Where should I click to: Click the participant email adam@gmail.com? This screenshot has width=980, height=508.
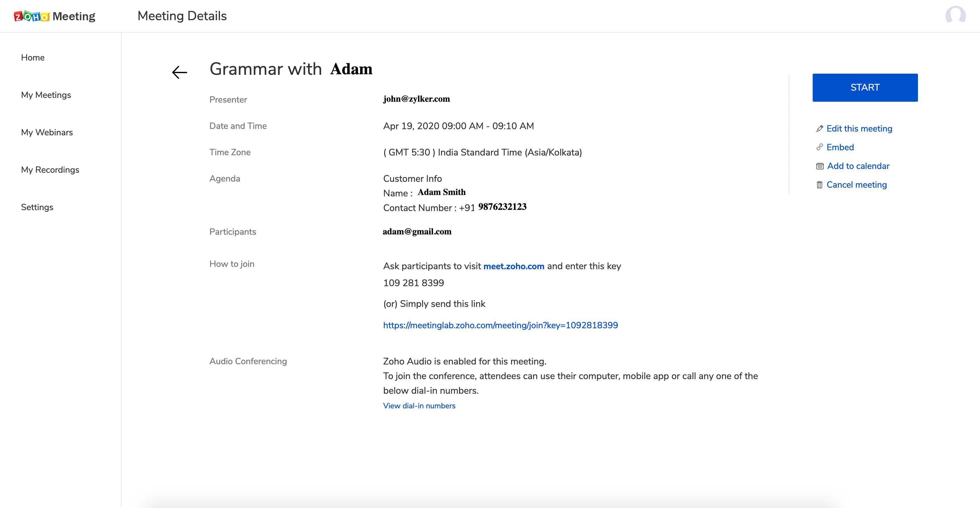pyautogui.click(x=417, y=231)
